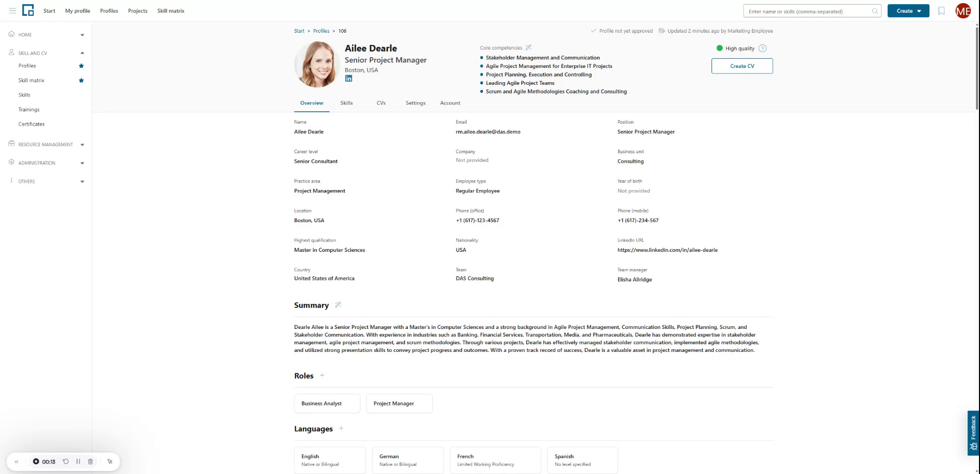Open hamburger menu in top left
Image resolution: width=980 pixels, height=474 pixels.
pos(12,11)
